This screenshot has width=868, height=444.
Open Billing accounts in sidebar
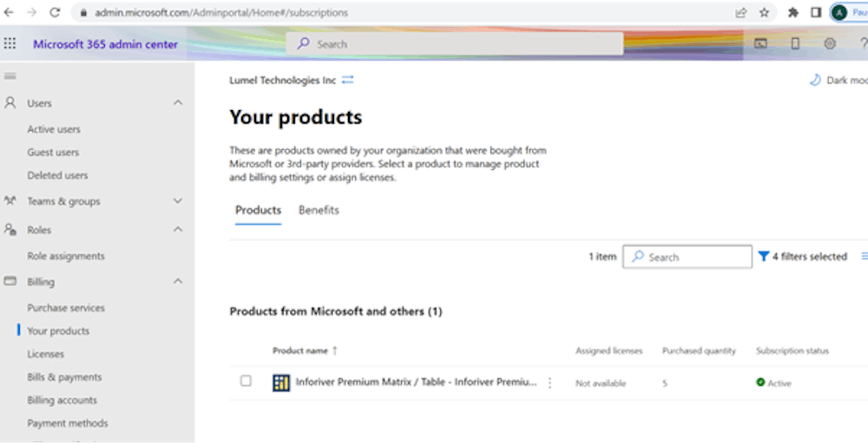coord(62,401)
